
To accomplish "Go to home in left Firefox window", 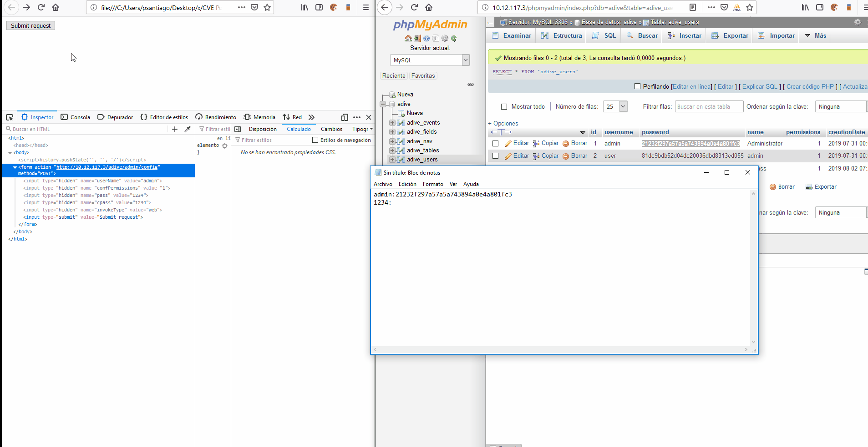I will pyautogui.click(x=56, y=7).
